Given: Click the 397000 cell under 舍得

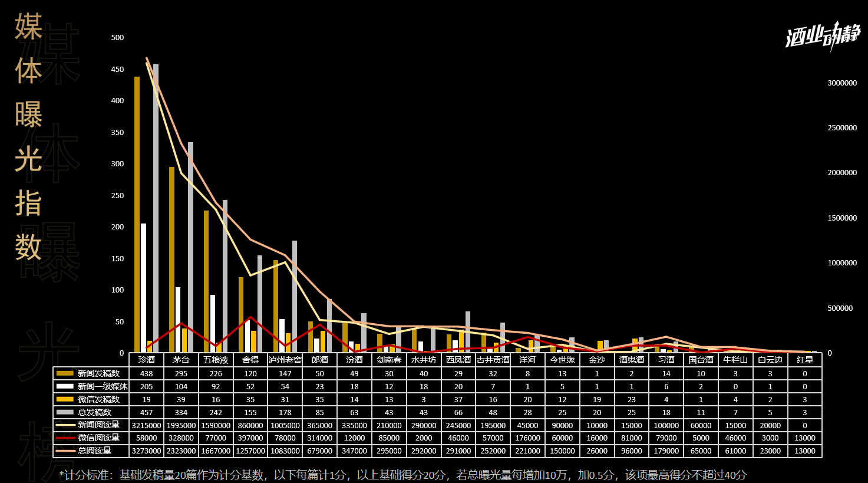Looking at the screenshot, I should [250, 438].
